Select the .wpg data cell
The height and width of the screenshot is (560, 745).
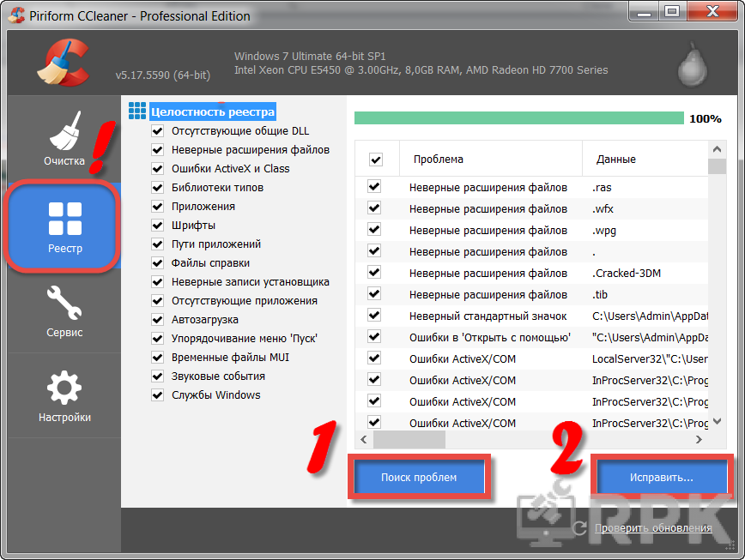(604, 231)
